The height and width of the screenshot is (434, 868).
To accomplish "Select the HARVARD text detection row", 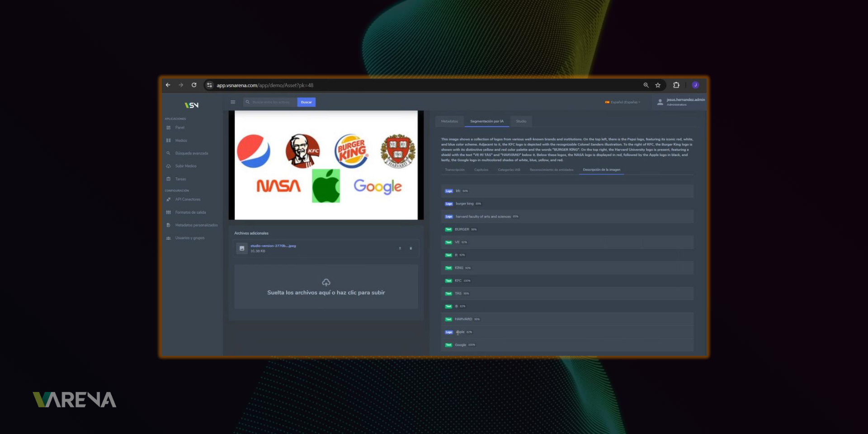I will (x=567, y=319).
